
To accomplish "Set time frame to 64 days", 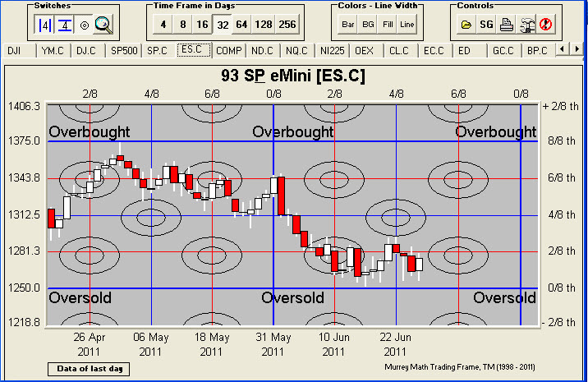I will coord(242,25).
